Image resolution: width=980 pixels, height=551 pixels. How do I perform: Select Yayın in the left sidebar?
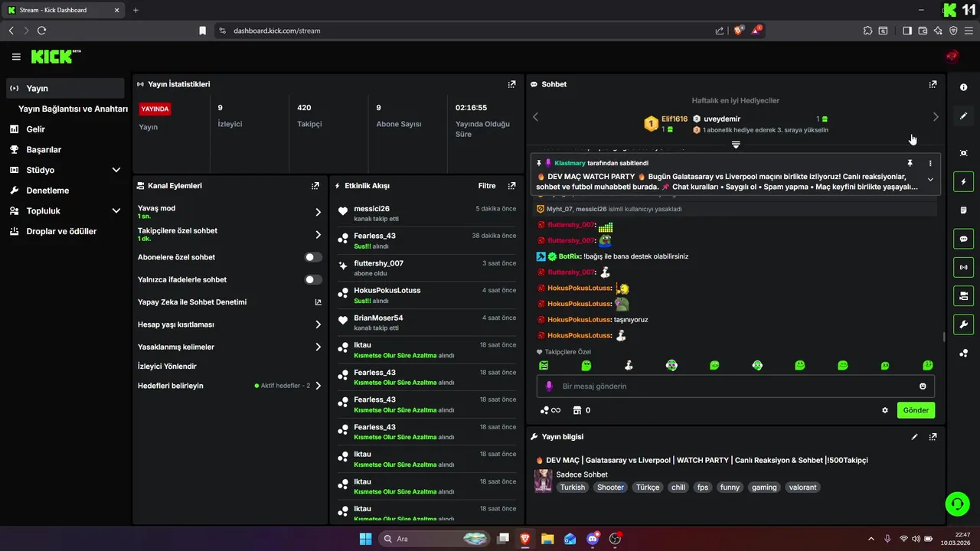pos(65,88)
